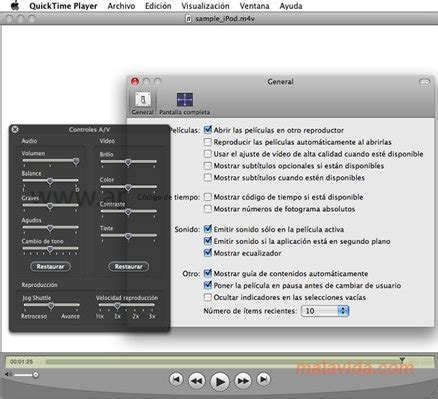Screen dimensions: 438x399
Task: Enable Mostrar subtítulos cuando estén disponibles
Action: click(x=208, y=177)
